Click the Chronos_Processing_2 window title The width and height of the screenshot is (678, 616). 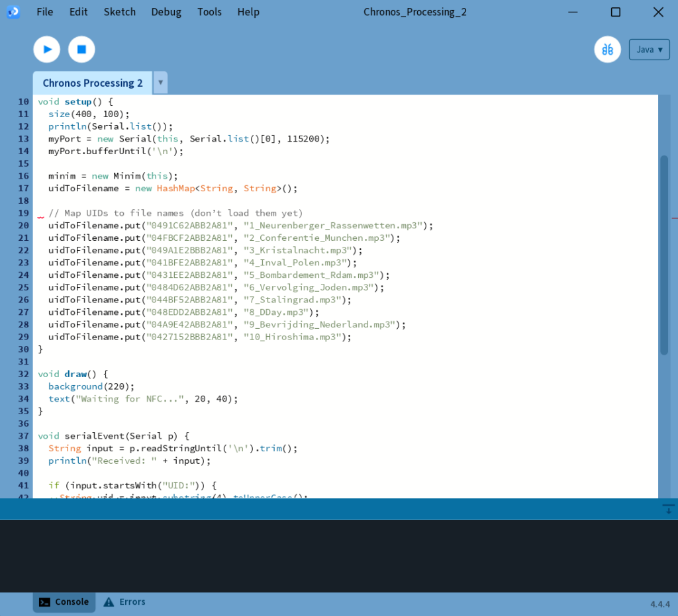(x=415, y=12)
